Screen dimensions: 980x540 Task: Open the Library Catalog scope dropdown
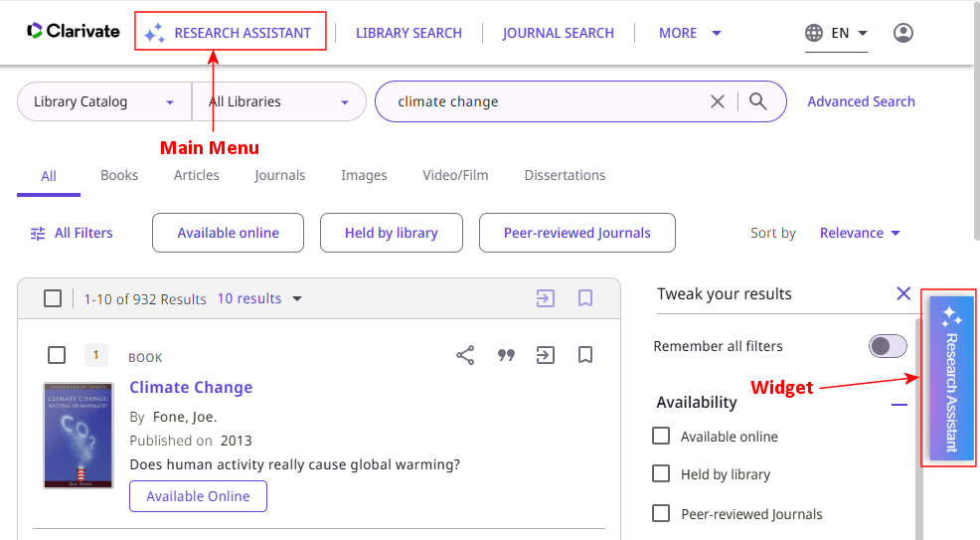click(104, 101)
